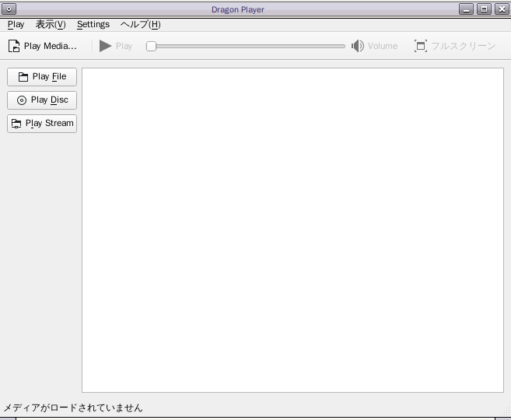Click the seek slider handle
This screenshot has width=511, height=420.
(151, 46)
